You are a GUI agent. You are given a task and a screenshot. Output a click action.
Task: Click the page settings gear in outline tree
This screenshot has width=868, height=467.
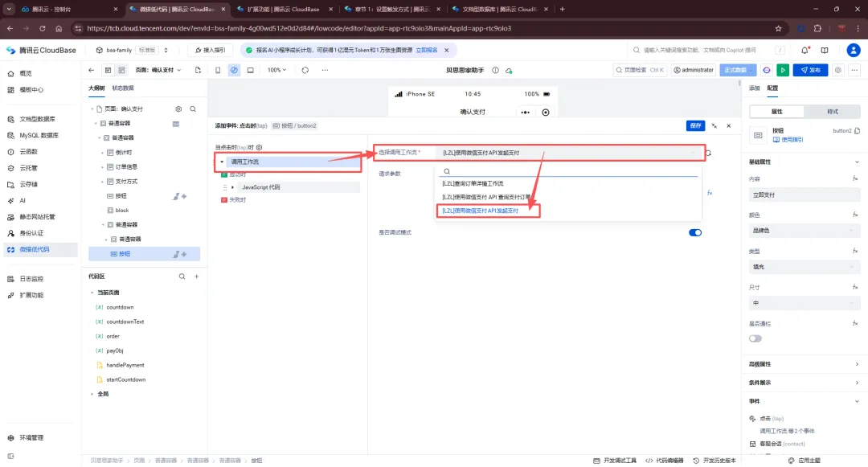click(178, 109)
